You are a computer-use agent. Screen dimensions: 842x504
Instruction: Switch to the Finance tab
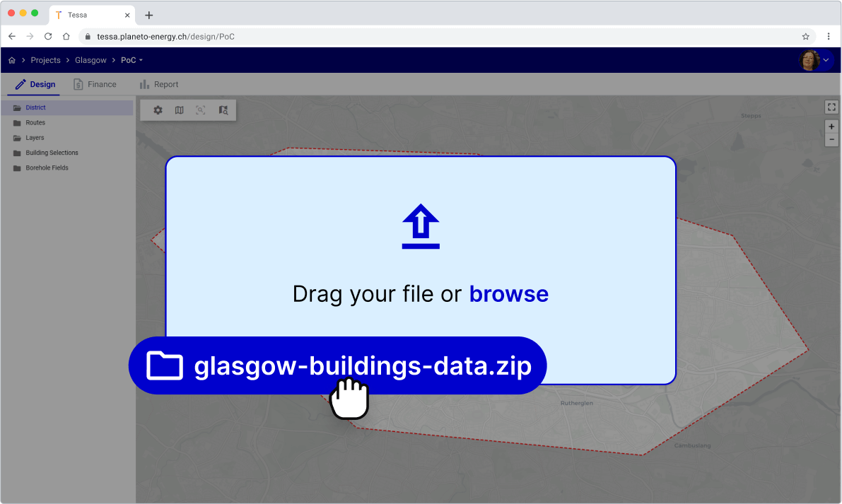point(95,84)
